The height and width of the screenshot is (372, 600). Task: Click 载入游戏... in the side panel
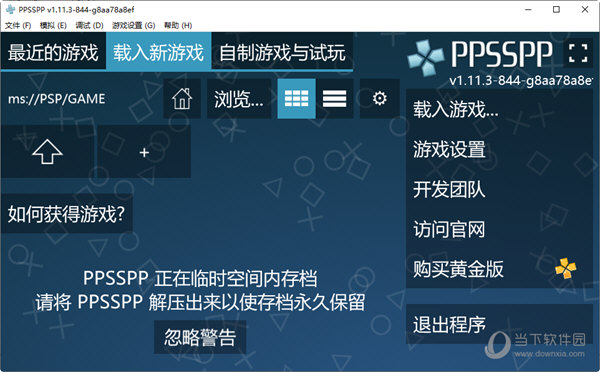[499, 109]
